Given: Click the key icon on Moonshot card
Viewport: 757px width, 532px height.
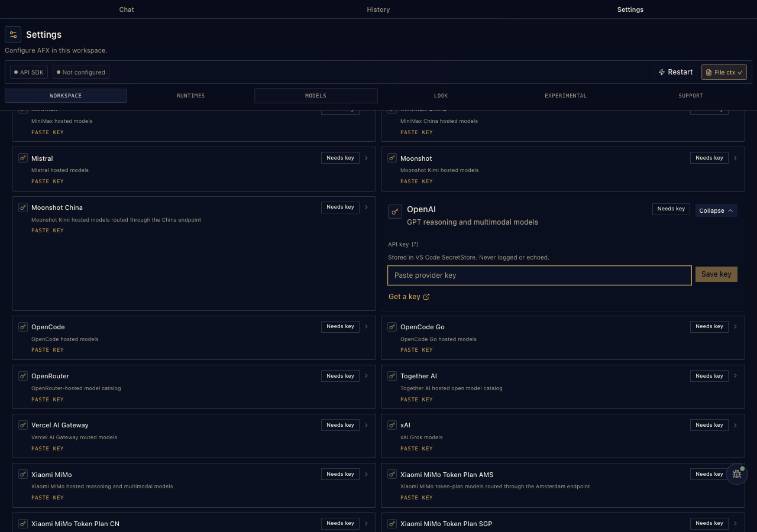Looking at the screenshot, I should pyautogui.click(x=392, y=158).
